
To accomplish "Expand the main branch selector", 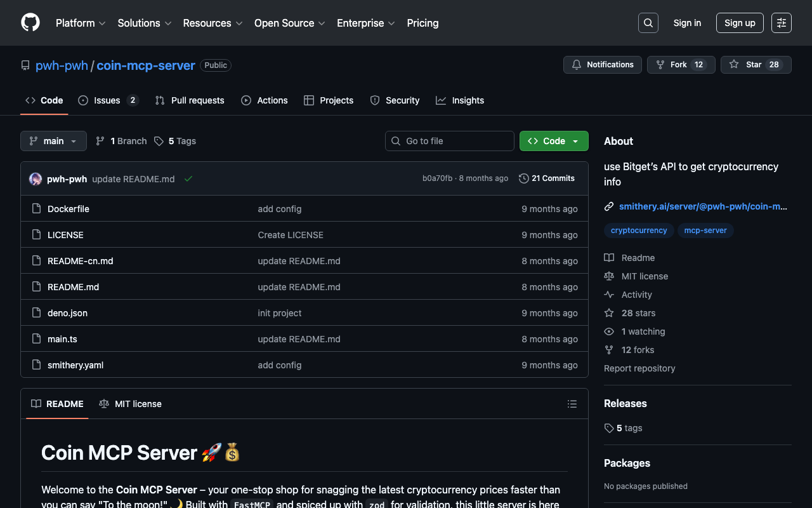I will 53,141.
